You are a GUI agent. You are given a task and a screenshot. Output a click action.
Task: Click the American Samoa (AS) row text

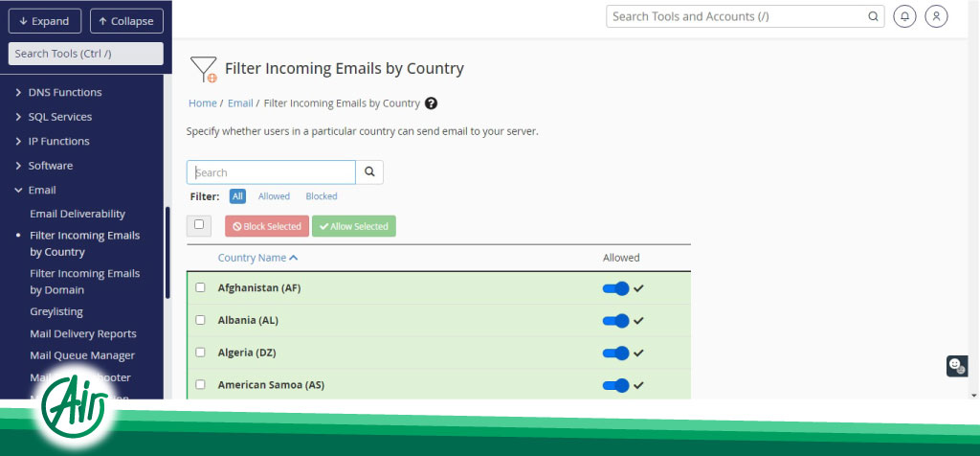click(x=271, y=385)
